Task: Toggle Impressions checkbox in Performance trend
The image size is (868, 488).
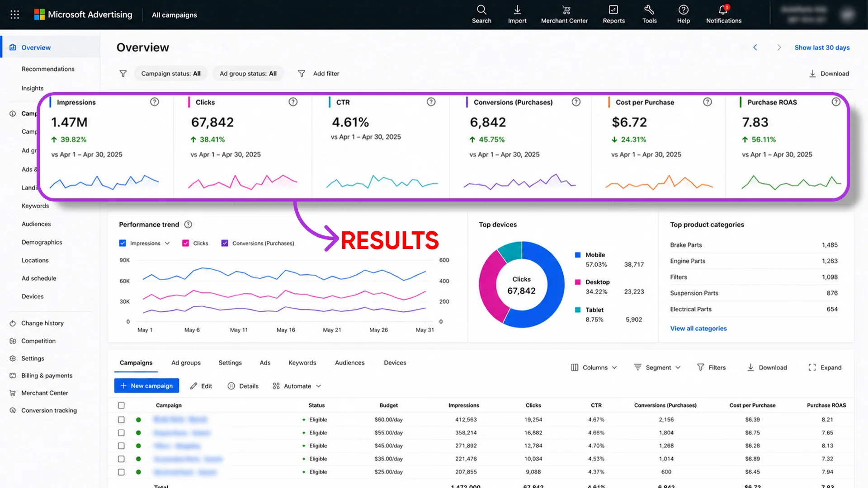Action: [x=123, y=243]
